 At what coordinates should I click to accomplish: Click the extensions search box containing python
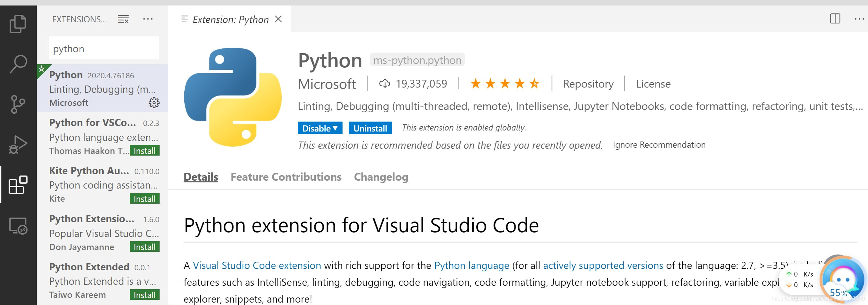(x=104, y=48)
